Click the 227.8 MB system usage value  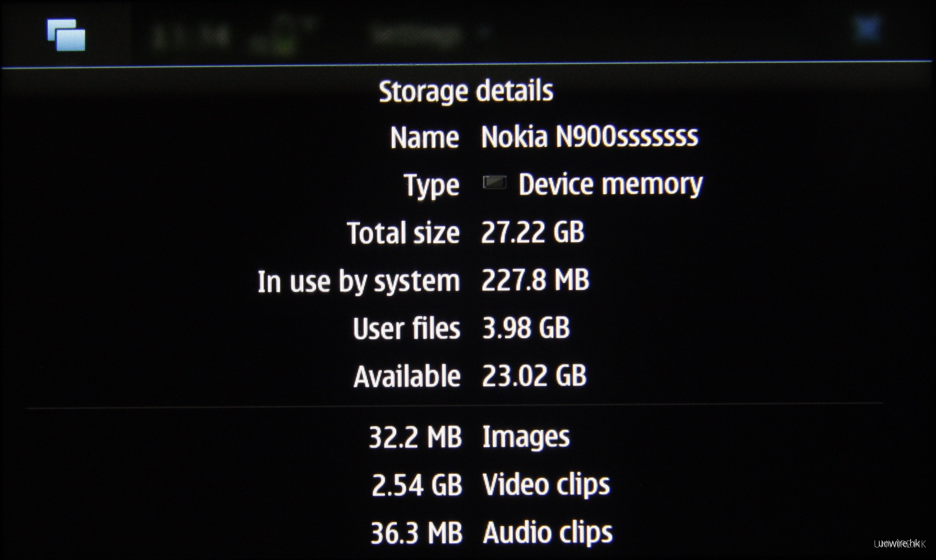(x=535, y=280)
